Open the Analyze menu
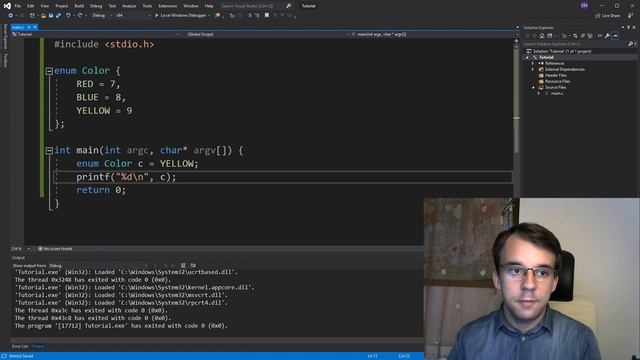Screen dimensions: 640x360 pyautogui.click(x=129, y=6)
